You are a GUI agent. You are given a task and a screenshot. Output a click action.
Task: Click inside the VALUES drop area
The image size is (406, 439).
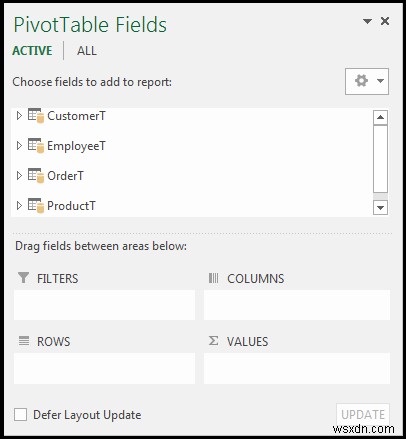[x=297, y=368]
